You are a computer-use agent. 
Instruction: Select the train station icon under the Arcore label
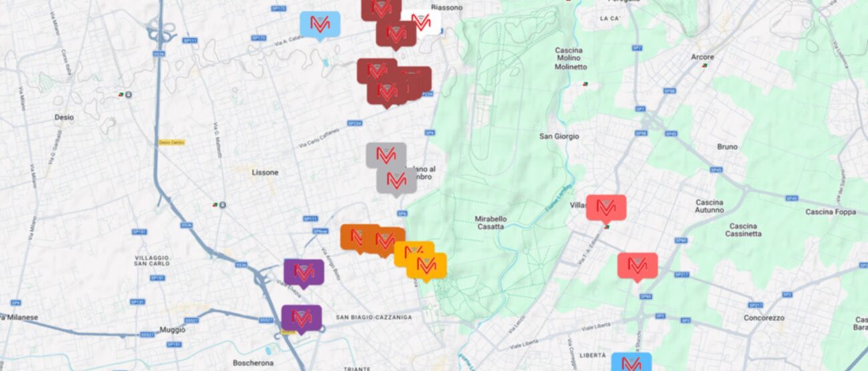click(x=703, y=65)
